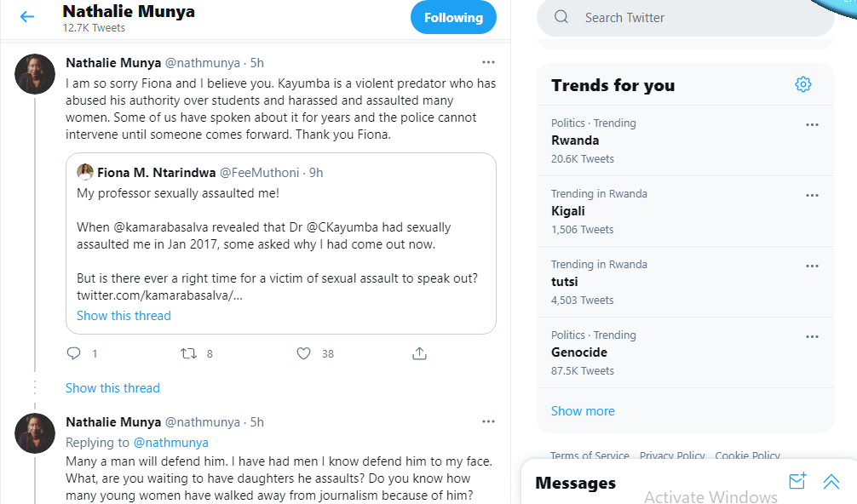Open Nathalie Munya's avatar on first tweet
This screenshot has width=857, height=504.
(x=35, y=75)
